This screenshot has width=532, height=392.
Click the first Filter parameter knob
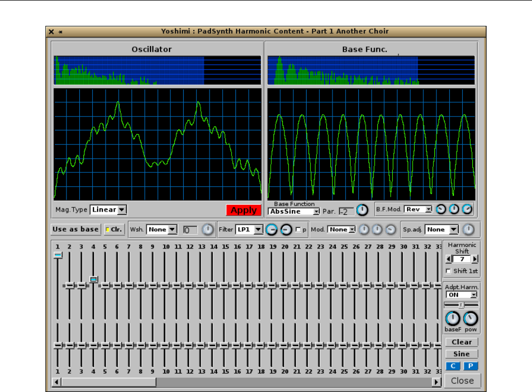point(271,230)
